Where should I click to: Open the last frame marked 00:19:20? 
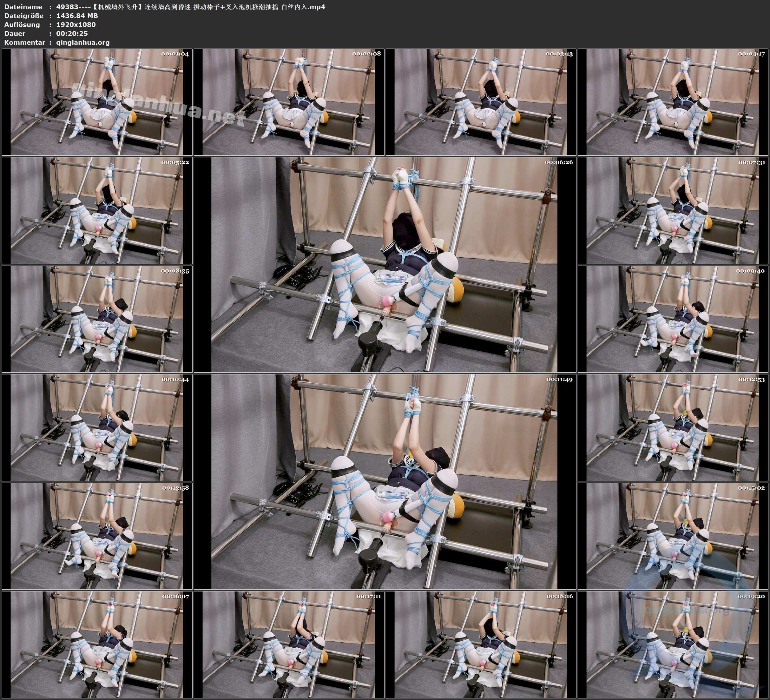click(x=673, y=644)
